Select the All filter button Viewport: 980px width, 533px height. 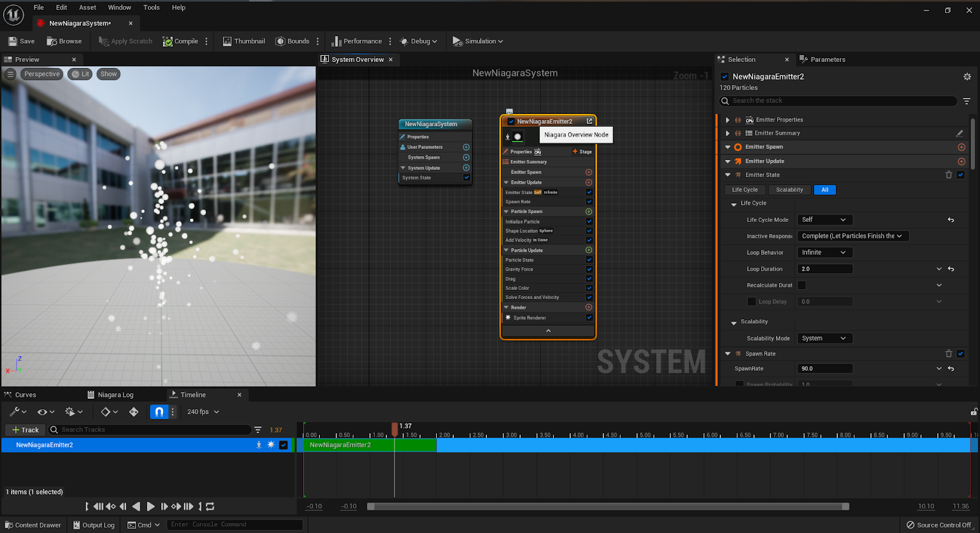coord(825,190)
